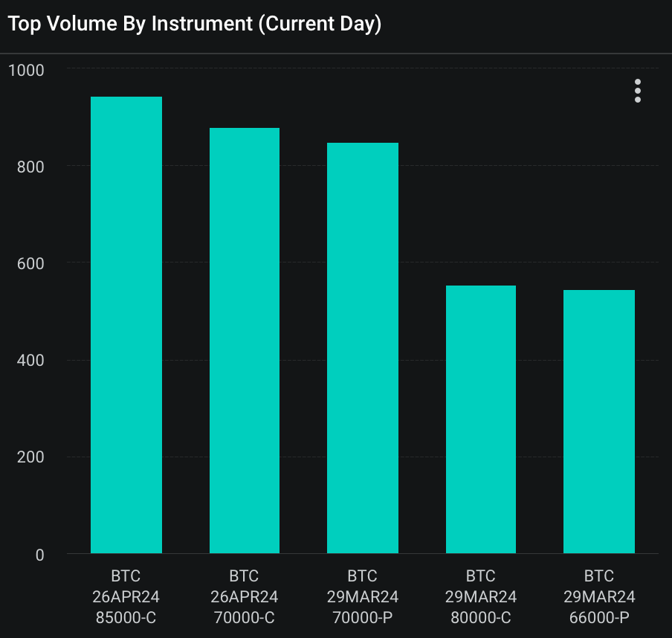Click the BTC 29MAR24 66000-P bar
672x638 pixels.
coord(598,422)
